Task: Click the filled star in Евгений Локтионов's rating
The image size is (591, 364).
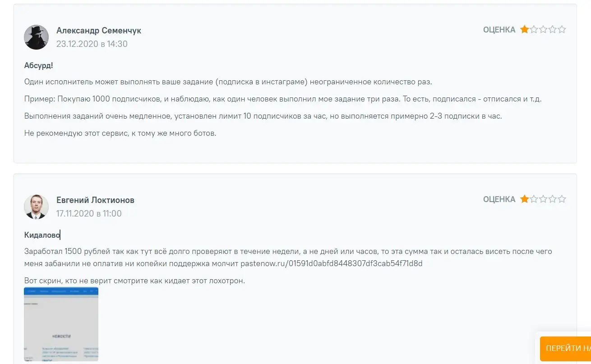Action: pyautogui.click(x=524, y=199)
